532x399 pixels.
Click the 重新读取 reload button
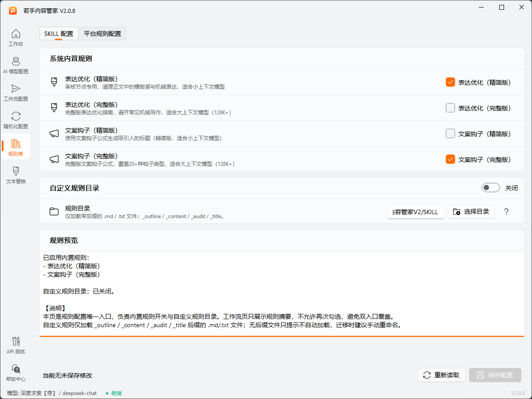(442, 375)
